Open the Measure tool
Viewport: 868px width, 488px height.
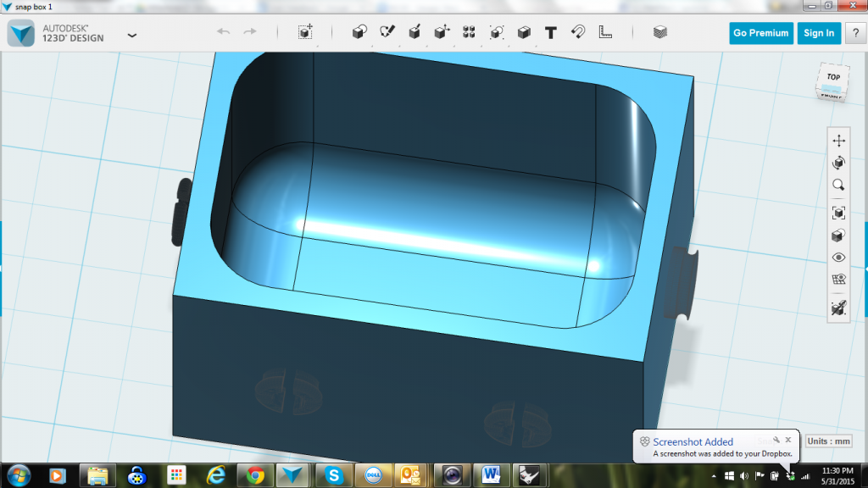tap(605, 32)
